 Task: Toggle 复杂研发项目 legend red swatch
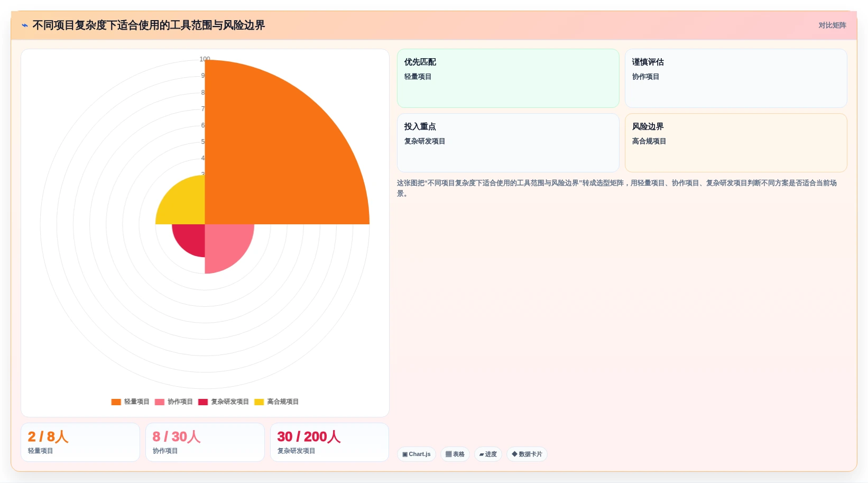pyautogui.click(x=203, y=402)
